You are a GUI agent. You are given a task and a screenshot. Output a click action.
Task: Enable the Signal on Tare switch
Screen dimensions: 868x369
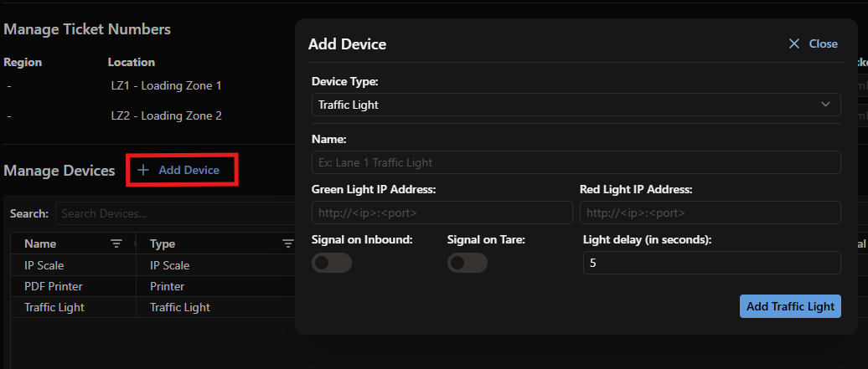pos(468,263)
